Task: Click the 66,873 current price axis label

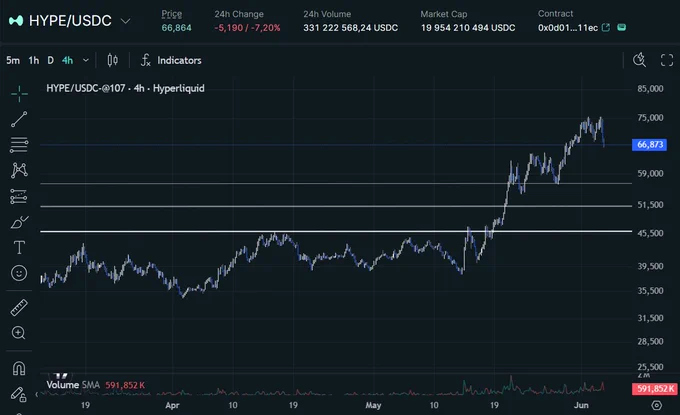Action: (649, 144)
